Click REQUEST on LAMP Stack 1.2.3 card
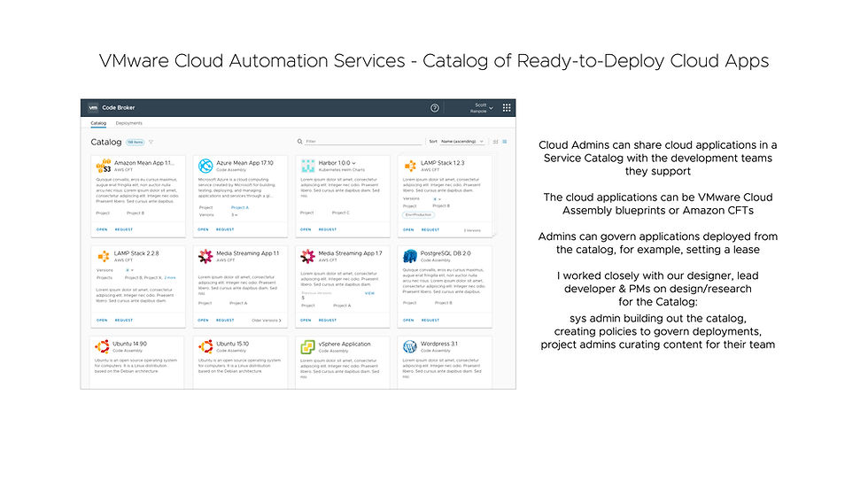868x488 pixels. (x=430, y=229)
